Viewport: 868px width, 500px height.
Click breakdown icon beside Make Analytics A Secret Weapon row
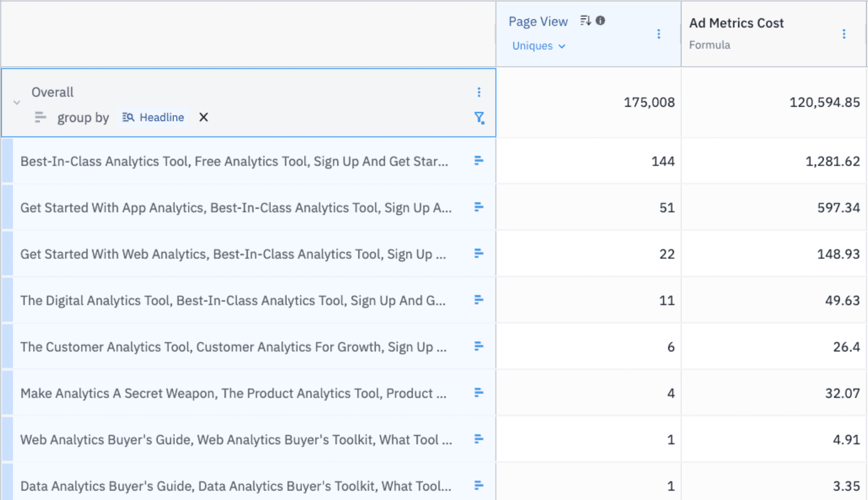(479, 393)
